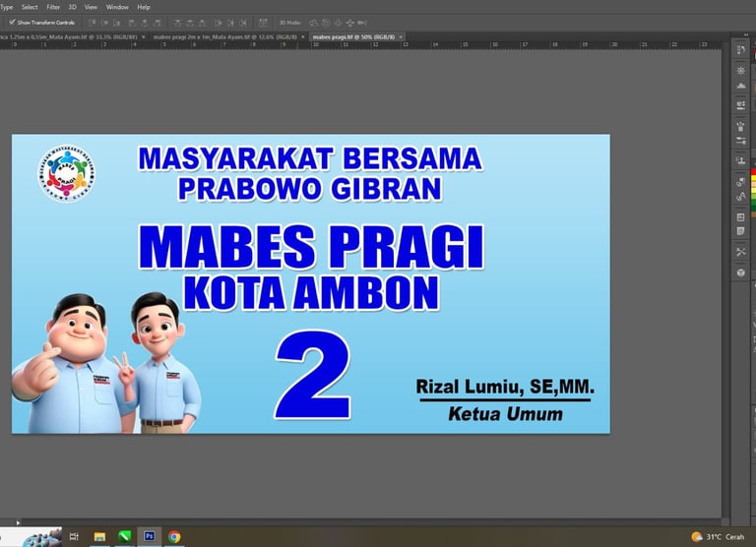Click the Rizal Lumiu, SE,MM. text on banner
The image size is (756, 547).
click(x=505, y=387)
